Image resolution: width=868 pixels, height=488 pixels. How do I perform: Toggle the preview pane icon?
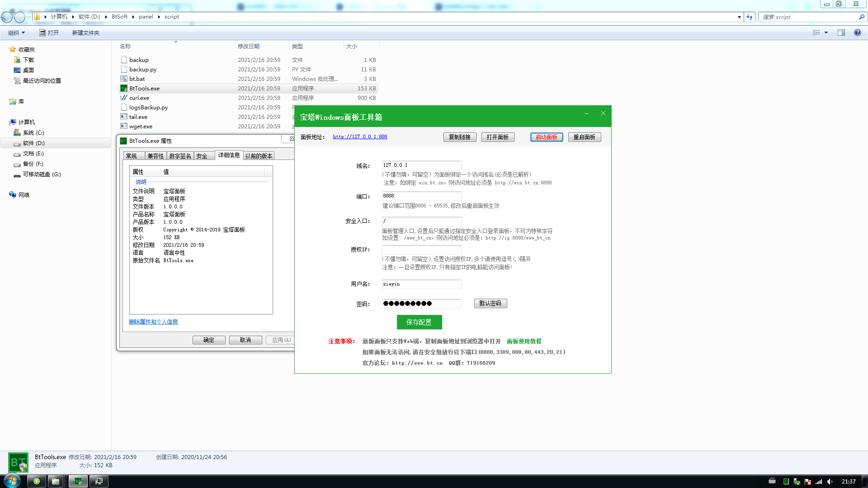(x=841, y=33)
